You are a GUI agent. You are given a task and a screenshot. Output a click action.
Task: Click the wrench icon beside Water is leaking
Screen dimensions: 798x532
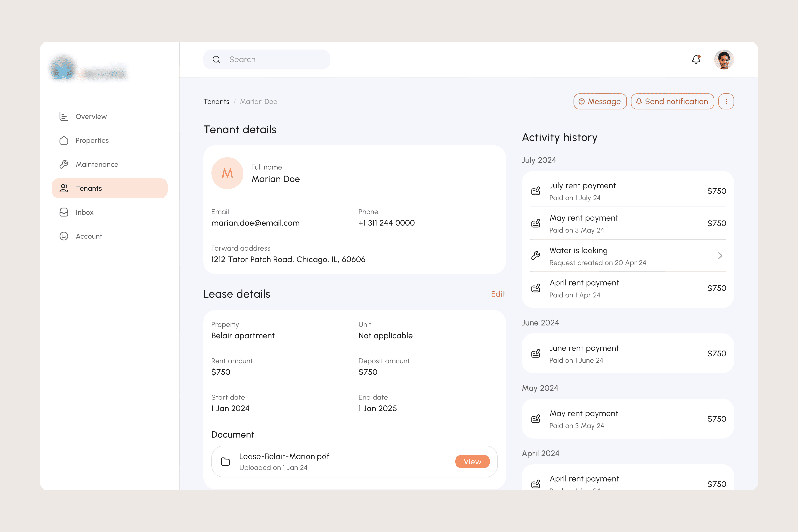point(535,256)
